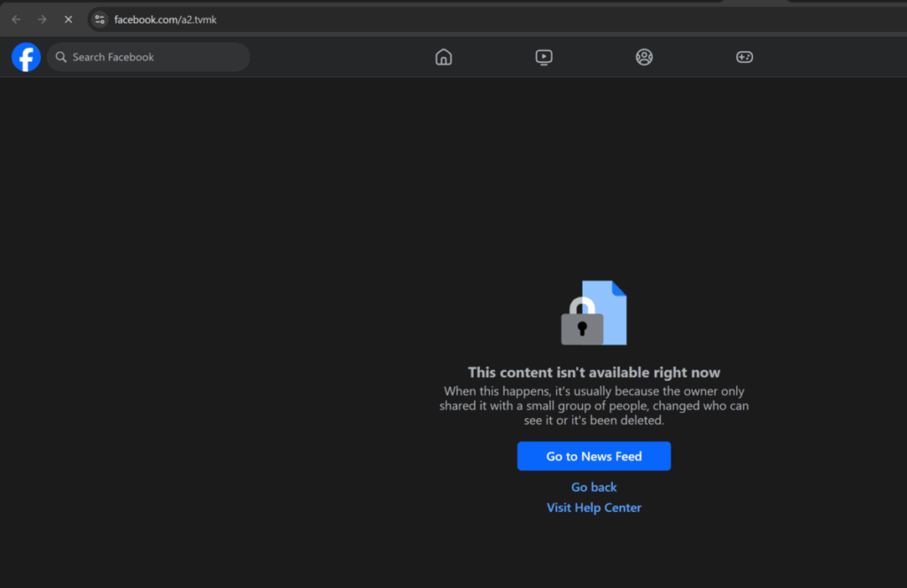
Task: Focus the Search Facebook field
Action: coord(151,58)
